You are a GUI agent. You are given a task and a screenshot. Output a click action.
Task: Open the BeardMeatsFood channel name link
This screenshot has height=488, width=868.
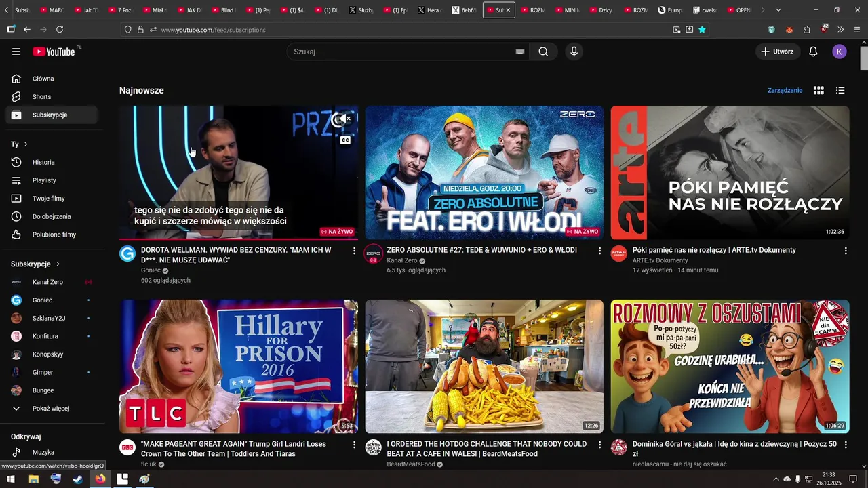pos(411,464)
